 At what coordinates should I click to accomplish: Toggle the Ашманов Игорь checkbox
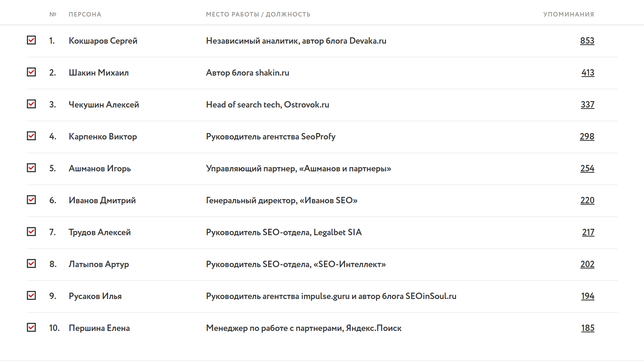(x=31, y=168)
